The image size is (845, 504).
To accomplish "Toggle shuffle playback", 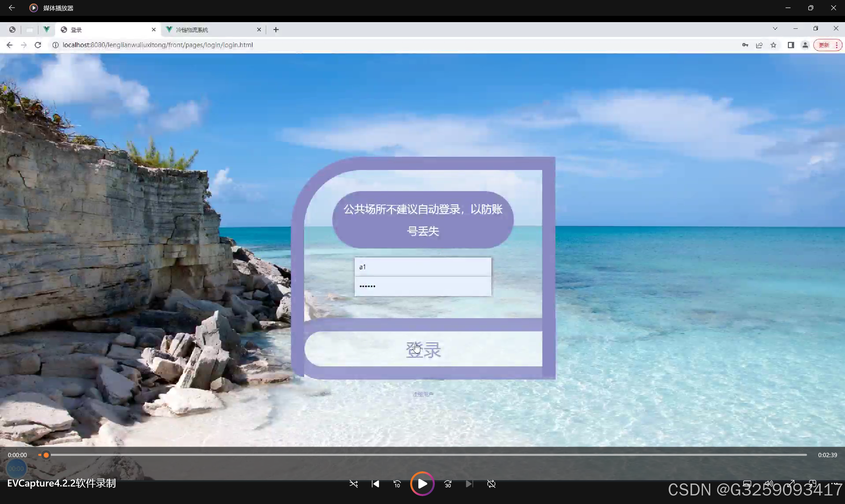I will pyautogui.click(x=353, y=484).
